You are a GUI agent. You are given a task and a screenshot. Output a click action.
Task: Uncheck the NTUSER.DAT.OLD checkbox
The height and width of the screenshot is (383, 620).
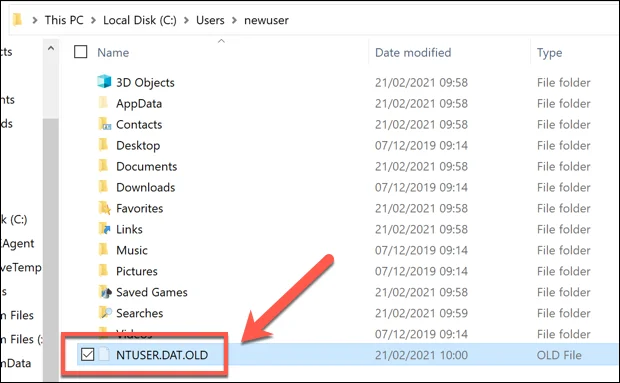pyautogui.click(x=87, y=354)
